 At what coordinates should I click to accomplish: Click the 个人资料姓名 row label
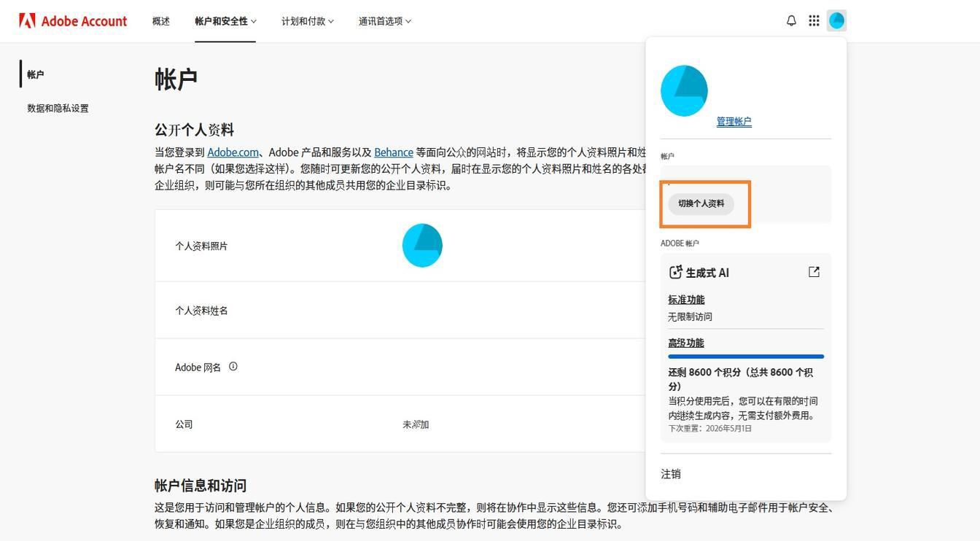201,311
